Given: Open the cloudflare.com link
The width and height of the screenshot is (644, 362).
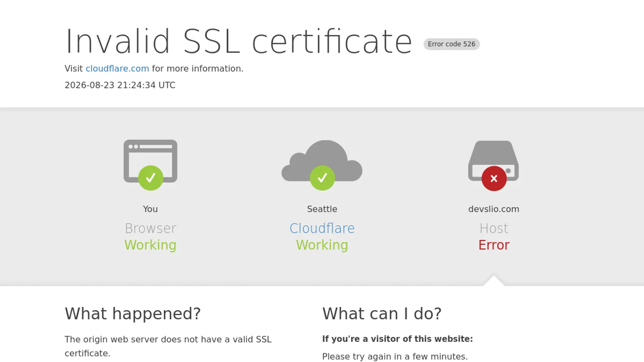Looking at the screenshot, I should [117, 69].
